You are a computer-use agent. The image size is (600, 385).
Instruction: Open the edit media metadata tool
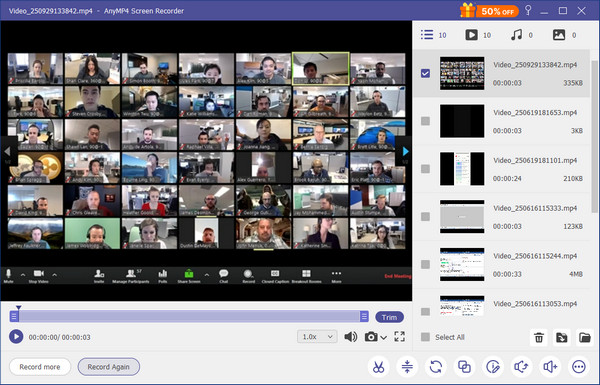(493, 367)
